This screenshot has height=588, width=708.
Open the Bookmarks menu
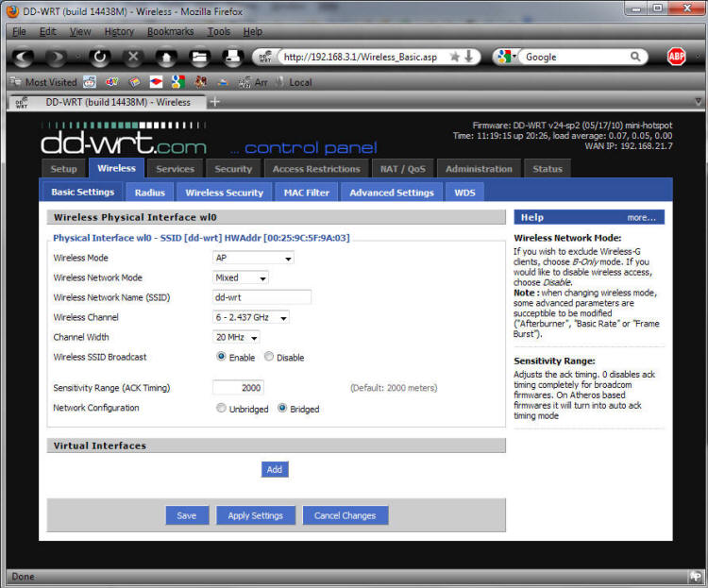click(x=171, y=31)
